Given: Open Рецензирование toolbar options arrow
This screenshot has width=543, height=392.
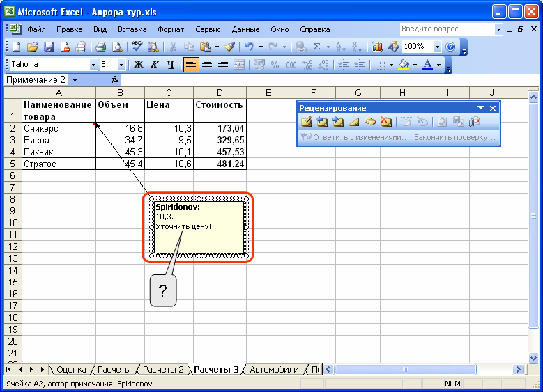Looking at the screenshot, I should point(480,108).
